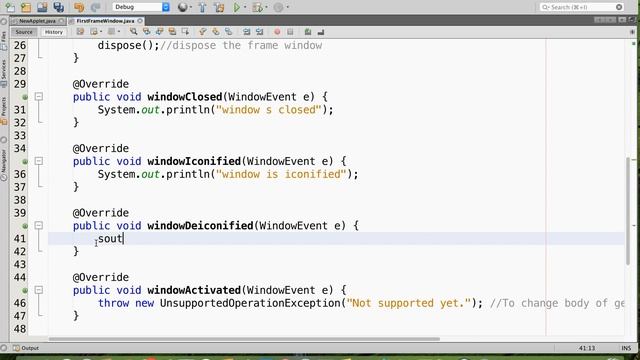Click Previous Bookmark icon
The height and width of the screenshot is (360, 640).
pos(202,32)
